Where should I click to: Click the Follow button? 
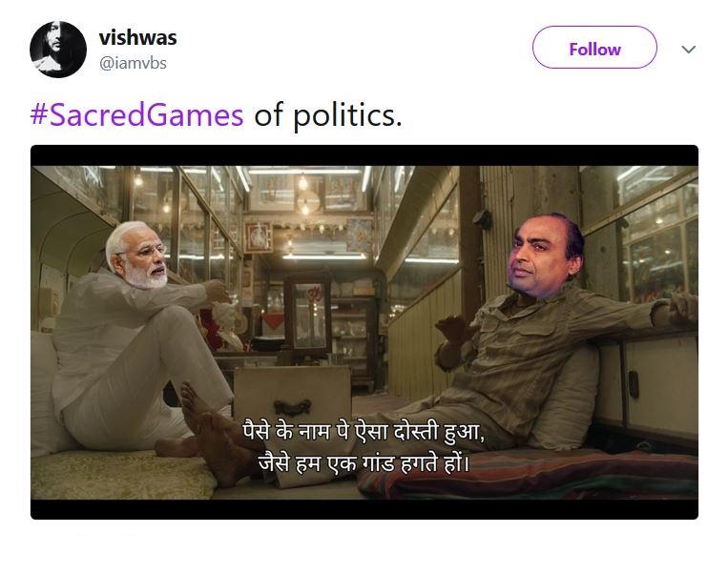click(594, 48)
